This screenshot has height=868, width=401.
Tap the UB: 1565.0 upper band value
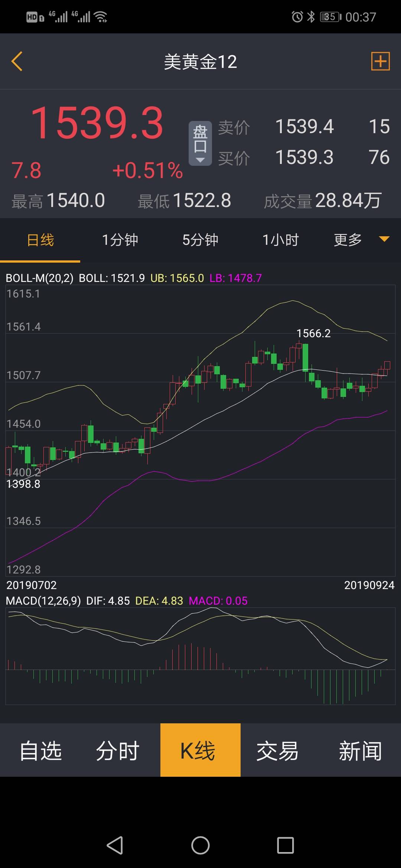(177, 278)
